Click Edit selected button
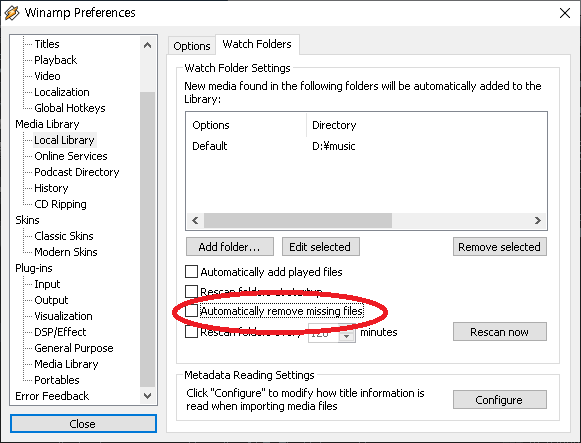The width and height of the screenshot is (581, 443). [321, 247]
